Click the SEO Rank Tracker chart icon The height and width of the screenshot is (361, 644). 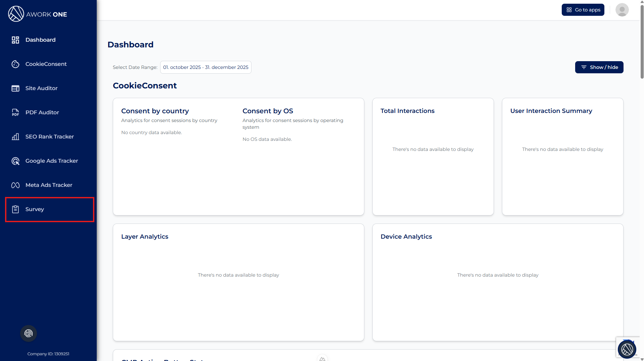tap(15, 137)
